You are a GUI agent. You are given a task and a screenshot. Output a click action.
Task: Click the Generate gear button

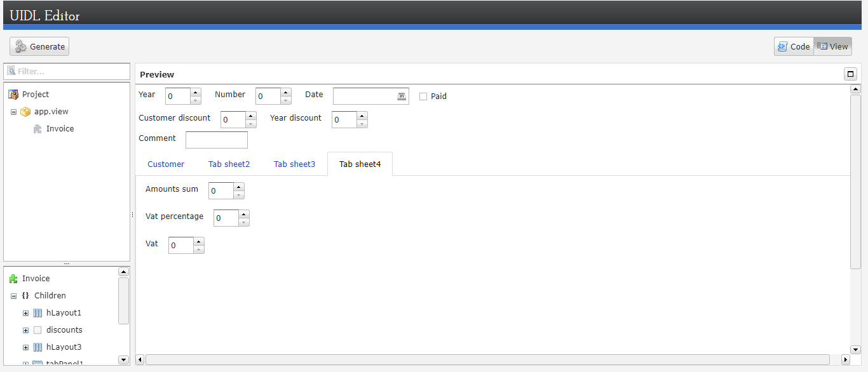[x=39, y=46]
